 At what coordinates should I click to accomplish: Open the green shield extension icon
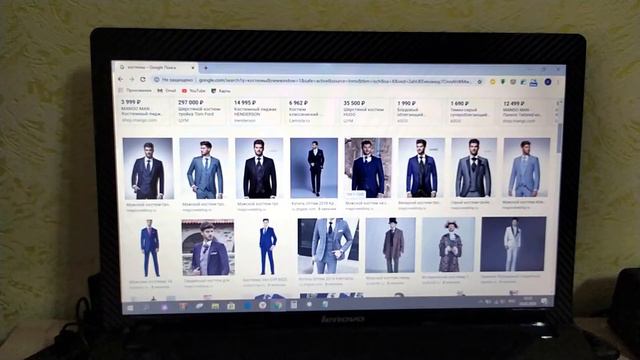click(x=503, y=82)
